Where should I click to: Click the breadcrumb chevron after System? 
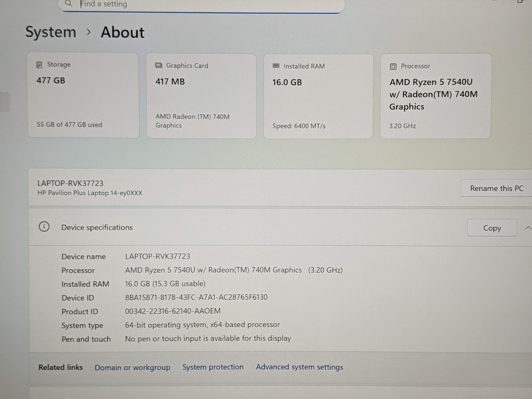click(88, 32)
